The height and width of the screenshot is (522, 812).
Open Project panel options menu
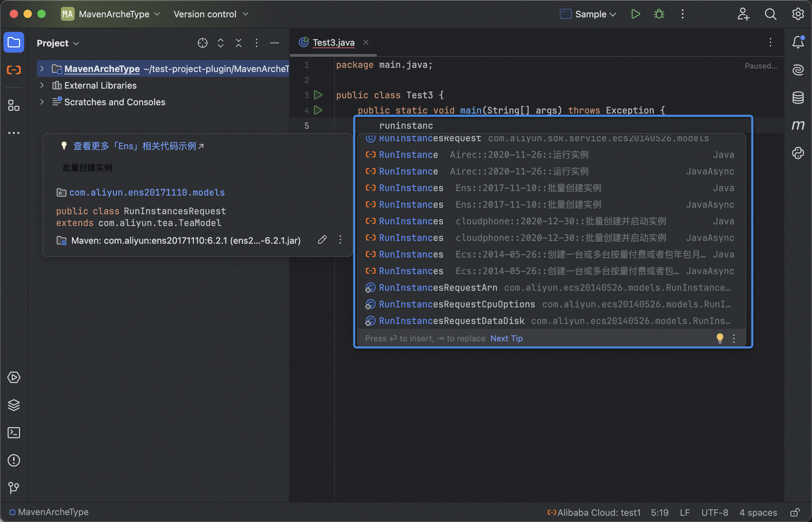[x=257, y=43]
